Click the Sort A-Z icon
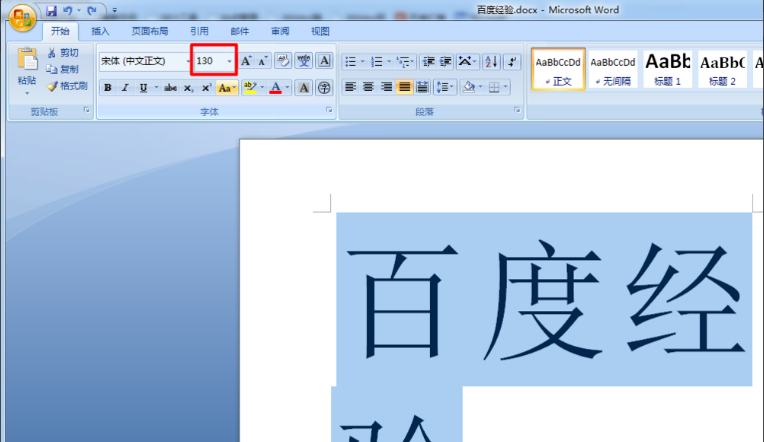 point(491,62)
